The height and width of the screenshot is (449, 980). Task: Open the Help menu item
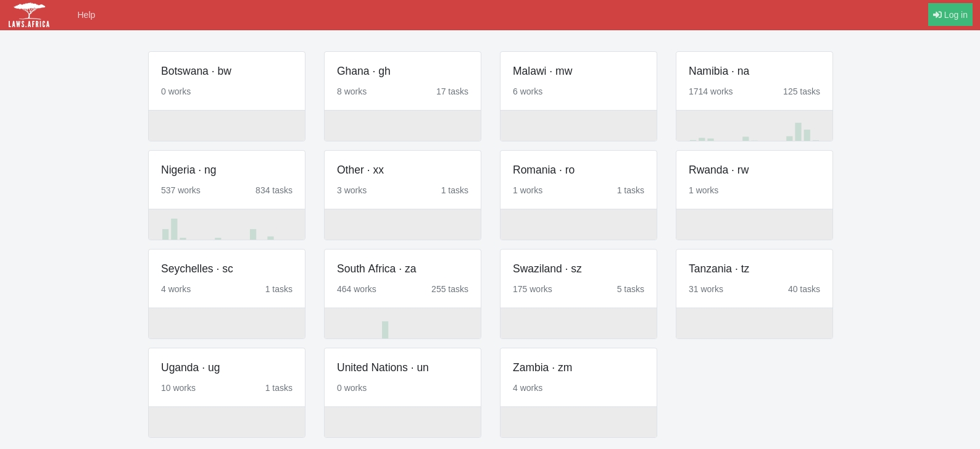point(86,15)
